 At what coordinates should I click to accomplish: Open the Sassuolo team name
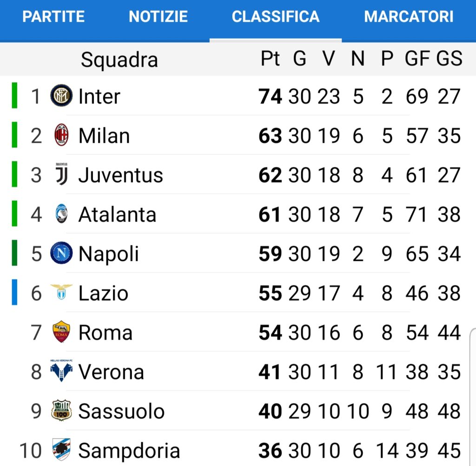pyautogui.click(x=121, y=411)
